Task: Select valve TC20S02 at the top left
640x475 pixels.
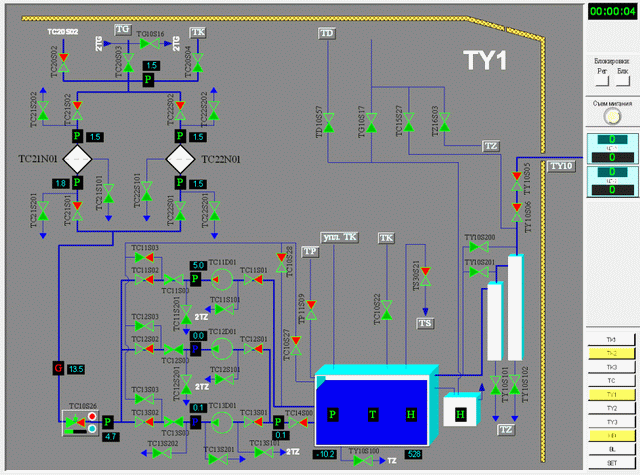Action: click(63, 63)
